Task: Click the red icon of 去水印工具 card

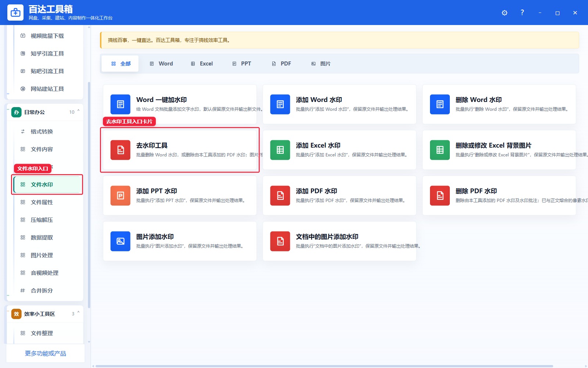Action: tap(121, 150)
